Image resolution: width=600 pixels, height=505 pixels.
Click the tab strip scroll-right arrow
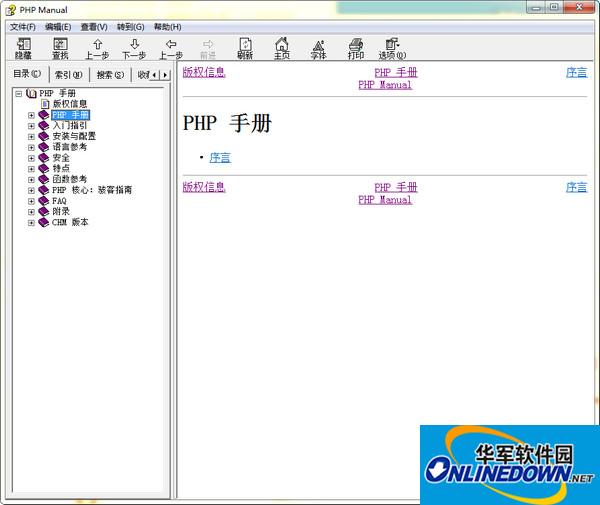click(x=165, y=75)
